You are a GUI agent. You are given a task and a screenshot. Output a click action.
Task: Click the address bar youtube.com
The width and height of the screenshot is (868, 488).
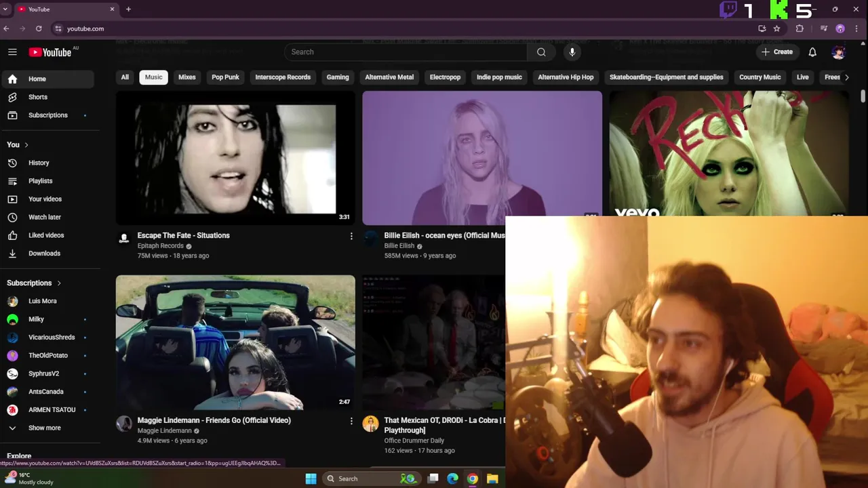(85, 28)
